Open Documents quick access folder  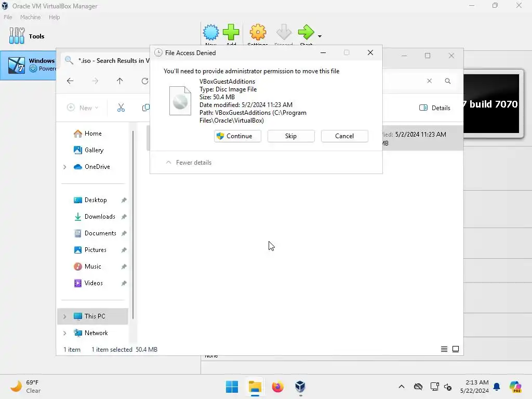coord(95,233)
